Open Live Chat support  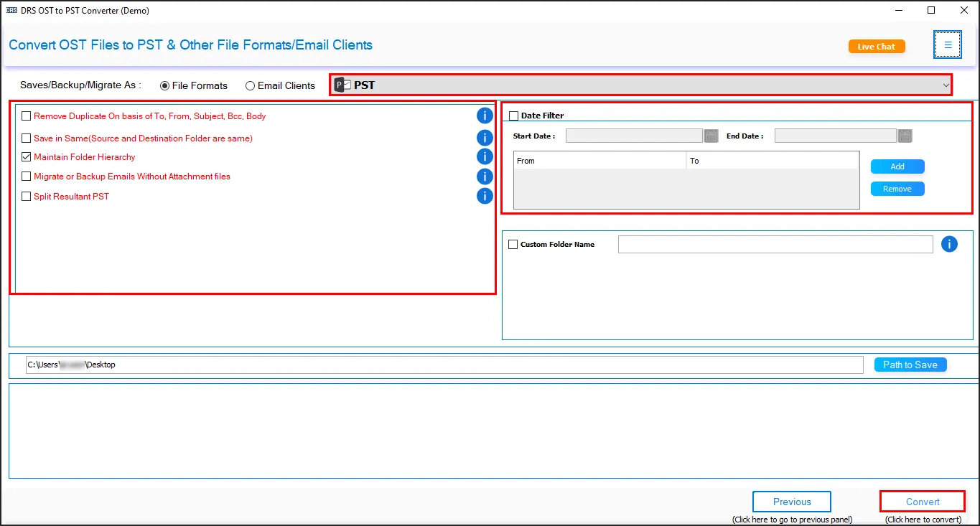876,46
